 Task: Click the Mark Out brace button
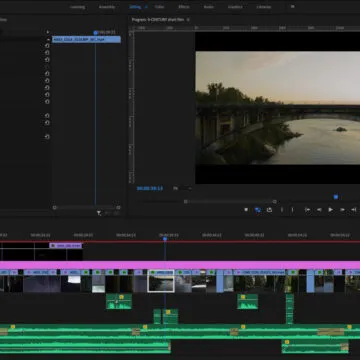[293, 210]
